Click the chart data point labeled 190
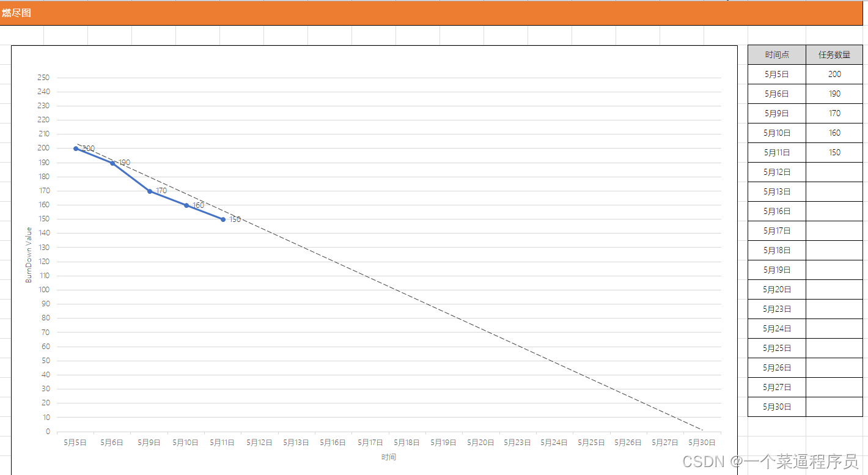This screenshot has width=868, height=475. (112, 163)
